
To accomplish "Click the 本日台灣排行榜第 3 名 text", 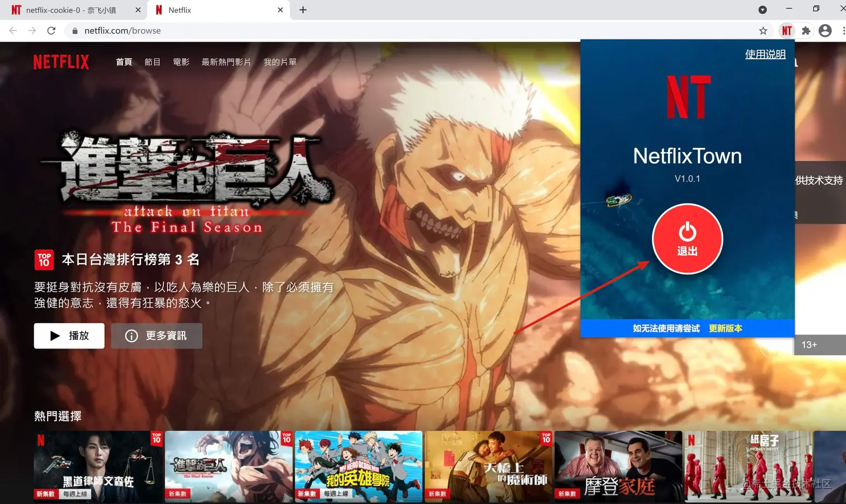I will (130, 260).
